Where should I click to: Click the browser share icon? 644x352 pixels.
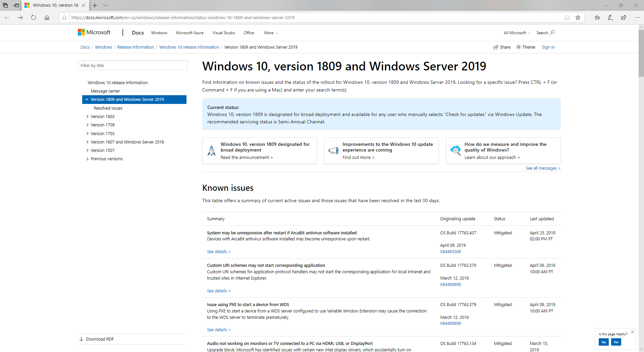click(x=624, y=18)
